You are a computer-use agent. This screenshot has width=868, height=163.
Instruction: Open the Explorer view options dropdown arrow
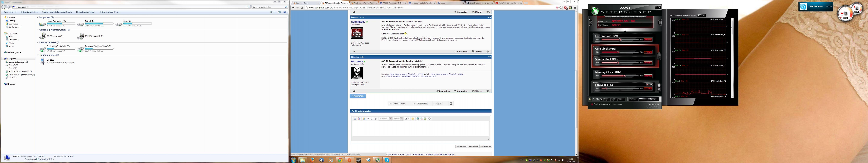tap(274, 12)
